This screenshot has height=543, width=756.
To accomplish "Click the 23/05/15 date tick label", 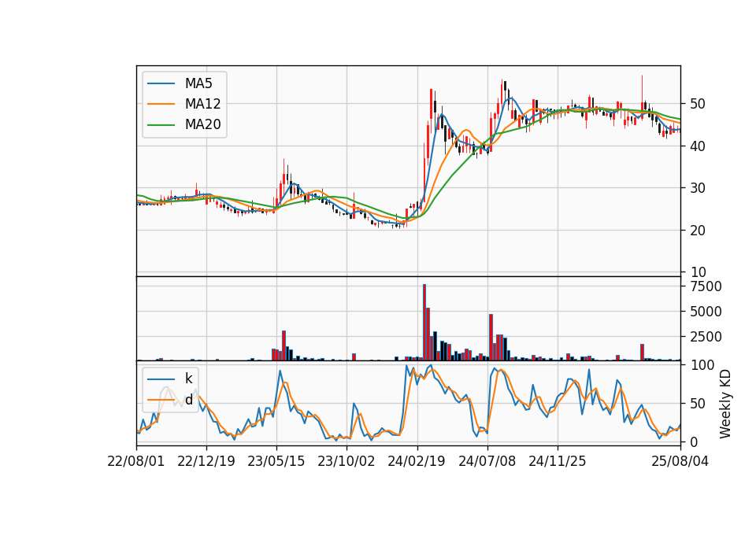I will click(276, 461).
